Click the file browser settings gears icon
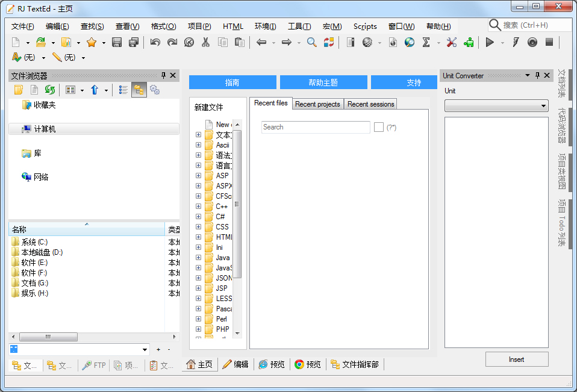The height and width of the screenshot is (392, 577). pyautogui.click(x=155, y=90)
